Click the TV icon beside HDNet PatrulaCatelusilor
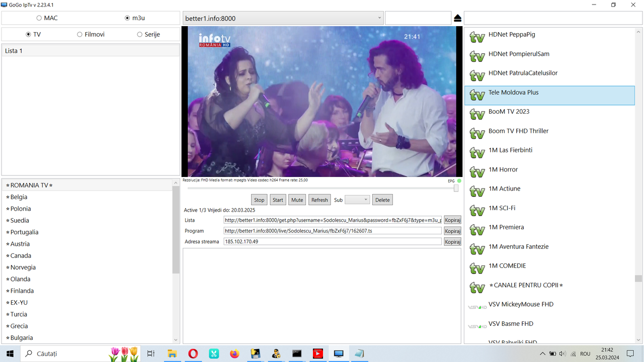644x362 pixels. coord(477,76)
